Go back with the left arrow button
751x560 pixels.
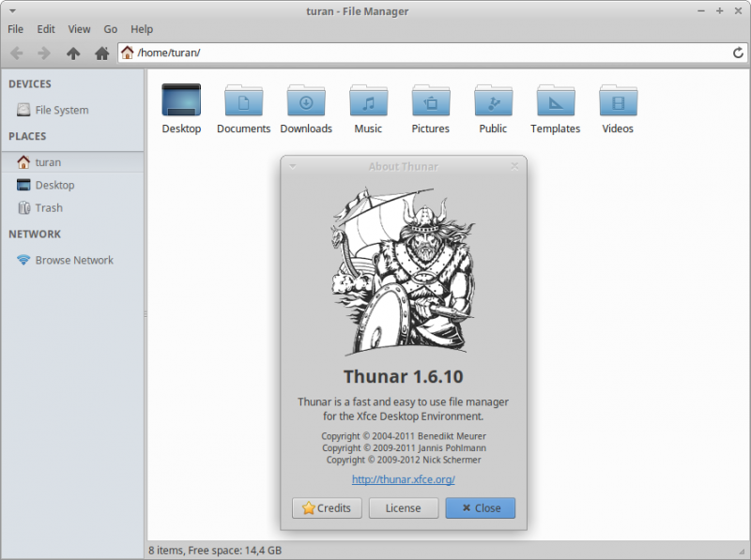pyautogui.click(x=17, y=53)
